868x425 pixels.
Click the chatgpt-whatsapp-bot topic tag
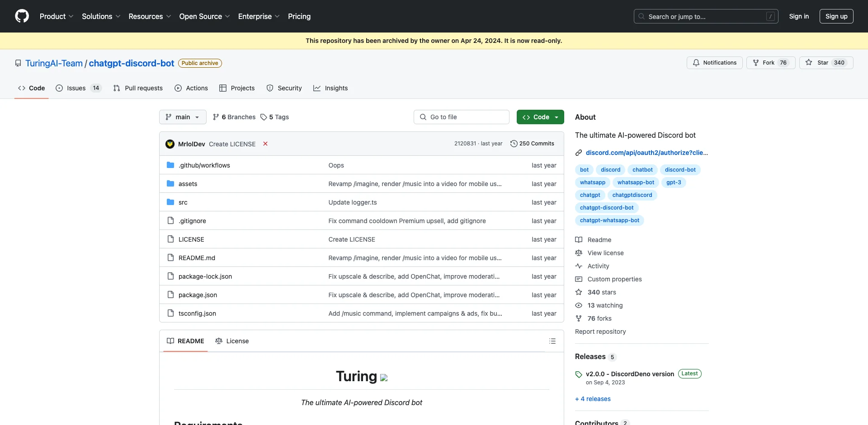tap(609, 220)
